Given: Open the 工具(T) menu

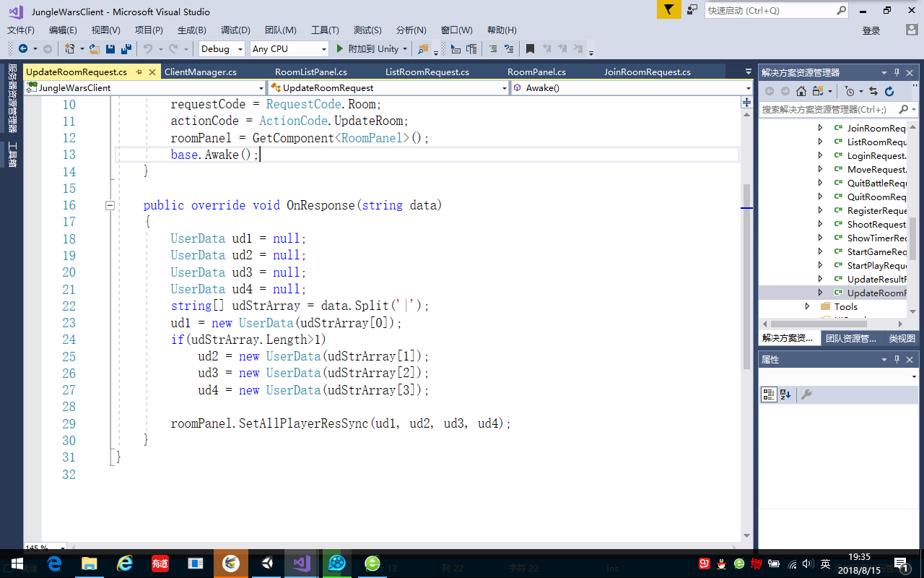Looking at the screenshot, I should (325, 30).
